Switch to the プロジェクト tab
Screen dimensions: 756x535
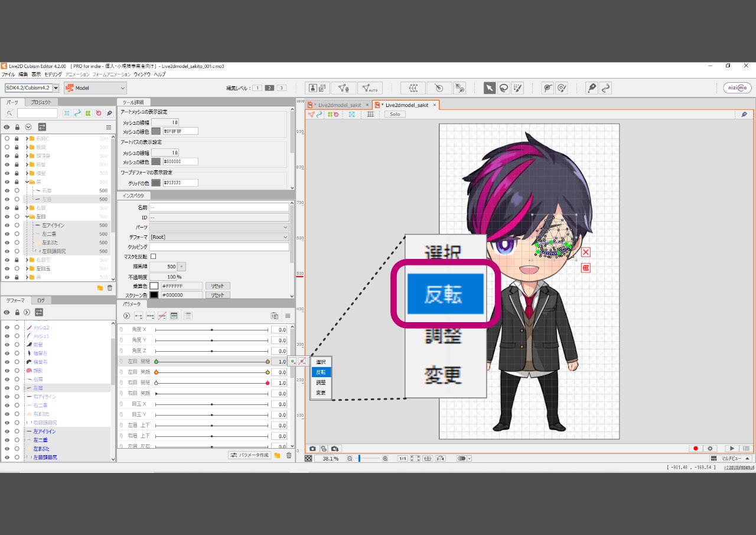point(42,102)
